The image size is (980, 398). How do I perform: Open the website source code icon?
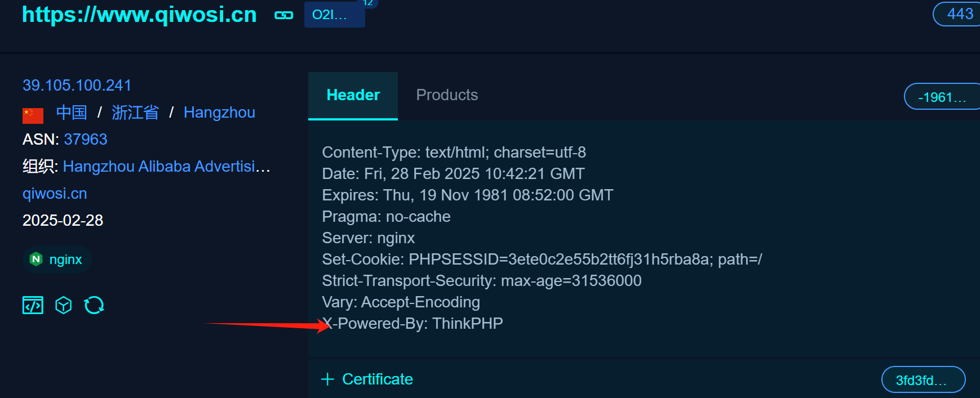[x=33, y=305]
